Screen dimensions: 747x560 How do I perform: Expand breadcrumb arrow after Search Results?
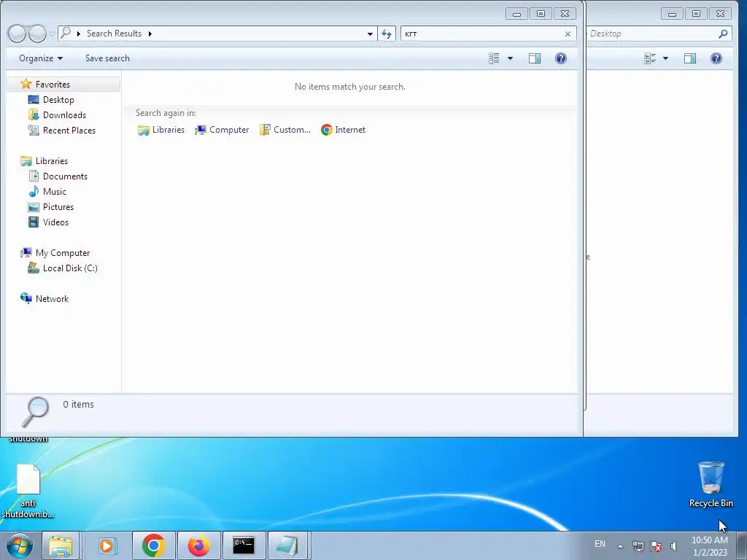[150, 34]
